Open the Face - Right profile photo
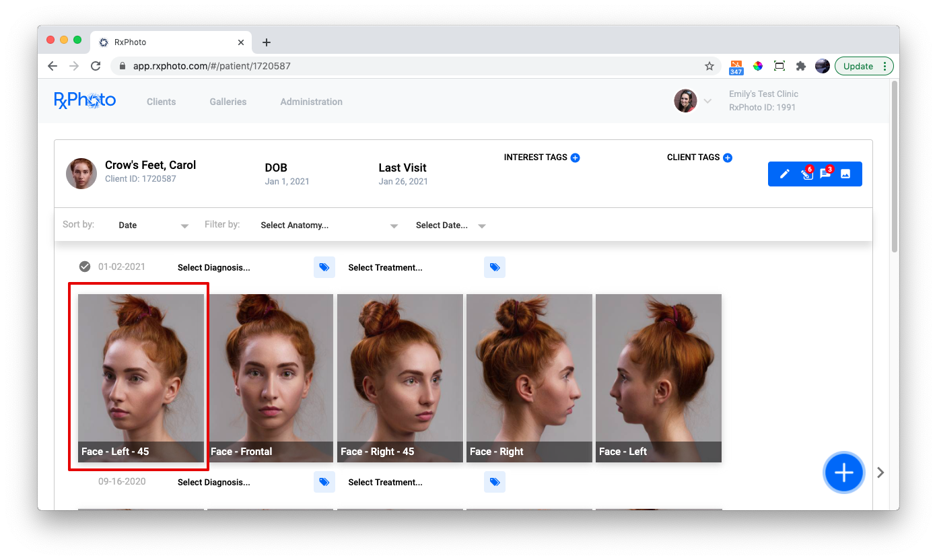Image resolution: width=937 pixels, height=560 pixels. pyautogui.click(x=529, y=378)
